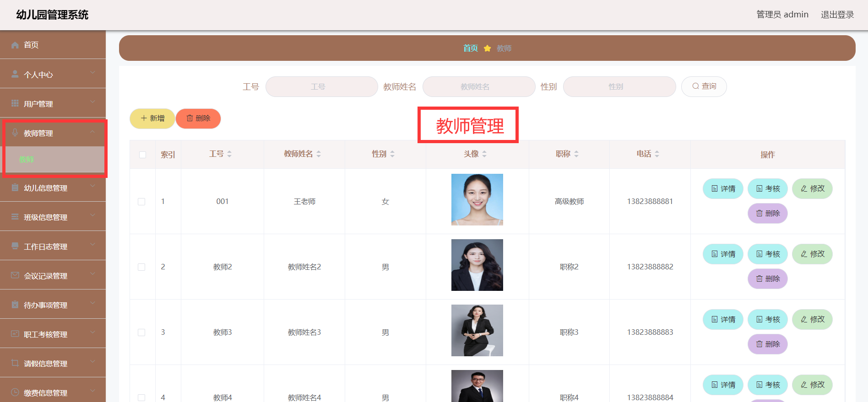Screen dimensions: 868x402
Task: Click purple 删除 for 教师3 row
Action: click(768, 344)
